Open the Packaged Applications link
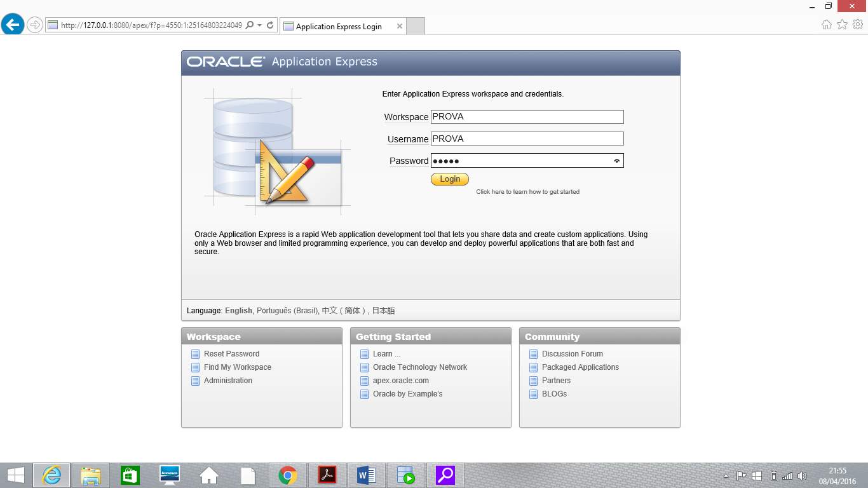The image size is (868, 488). tap(580, 367)
